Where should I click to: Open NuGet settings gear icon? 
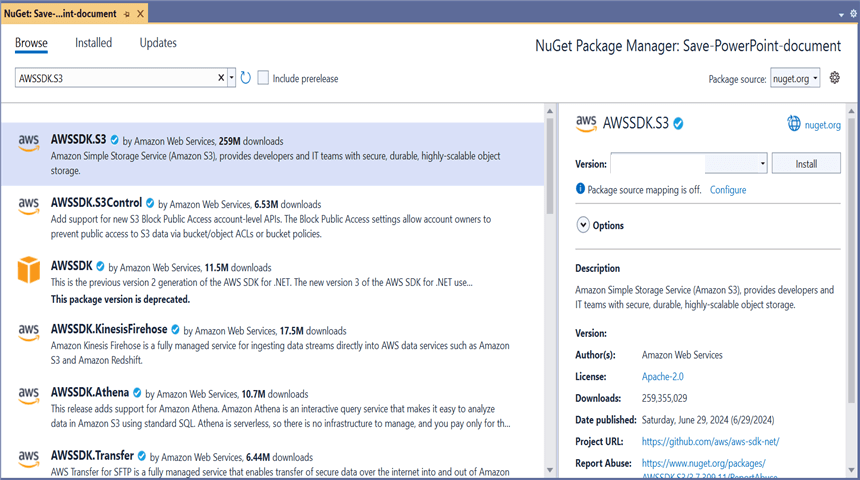[x=834, y=78]
